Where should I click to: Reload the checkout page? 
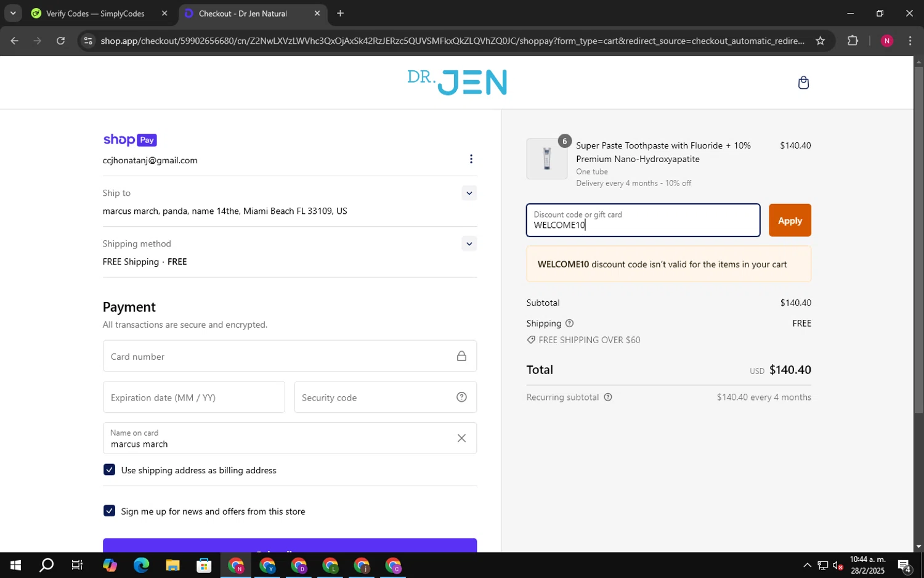click(x=60, y=41)
